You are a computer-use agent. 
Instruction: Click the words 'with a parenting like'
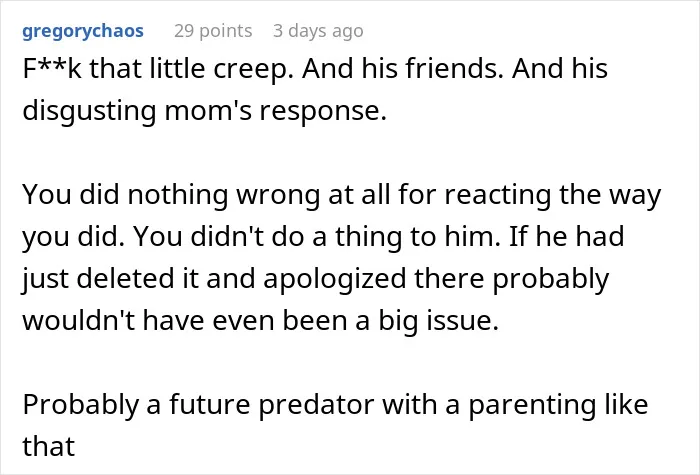tap(515, 405)
